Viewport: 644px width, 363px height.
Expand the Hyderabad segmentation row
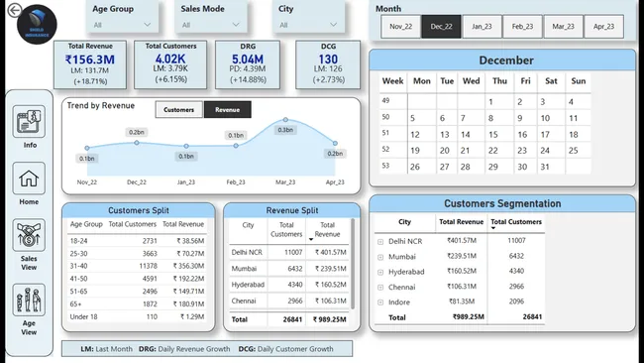click(380, 272)
